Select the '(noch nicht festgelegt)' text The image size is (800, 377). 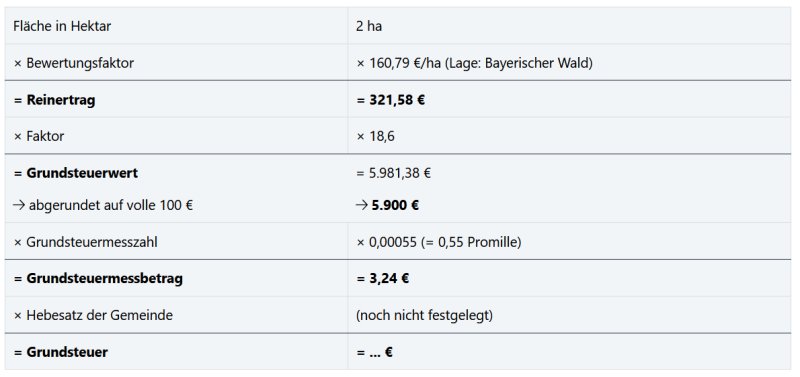424,315
